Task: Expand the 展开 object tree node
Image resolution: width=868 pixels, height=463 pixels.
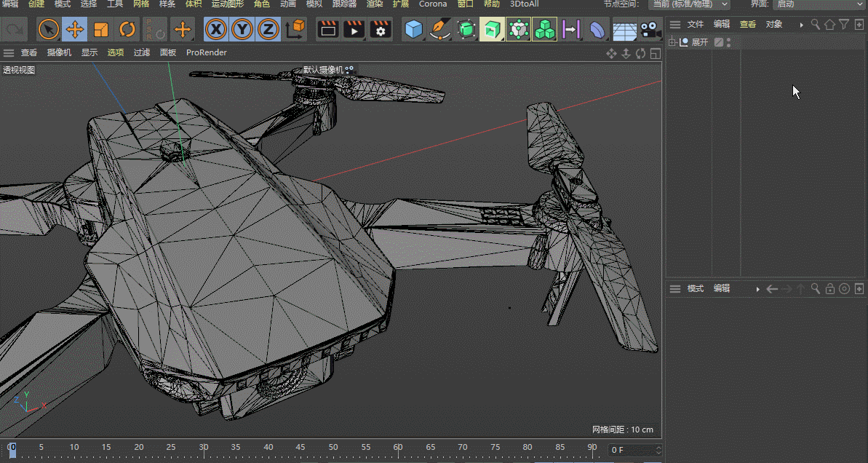Action: pos(672,42)
